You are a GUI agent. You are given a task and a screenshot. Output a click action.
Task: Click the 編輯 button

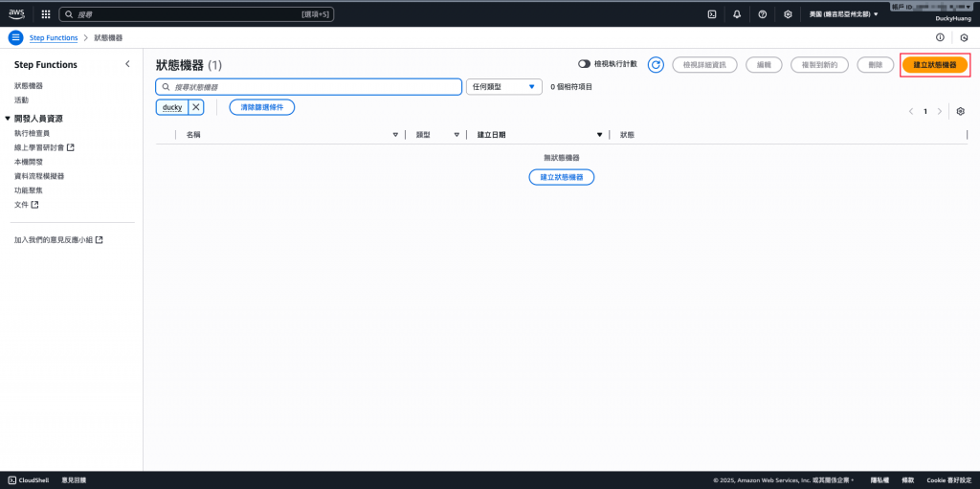(764, 64)
